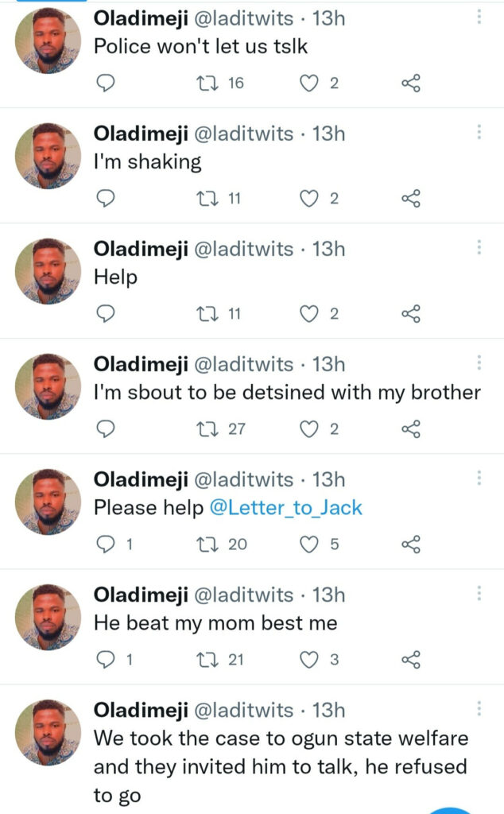The image size is (504, 814).
Task: Open Oladimeji's name on the ogun state welfare tweet
Action: point(140,709)
